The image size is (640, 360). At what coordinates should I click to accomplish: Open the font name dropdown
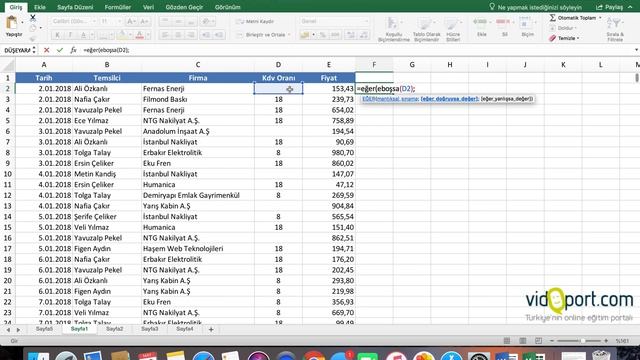(x=94, y=21)
